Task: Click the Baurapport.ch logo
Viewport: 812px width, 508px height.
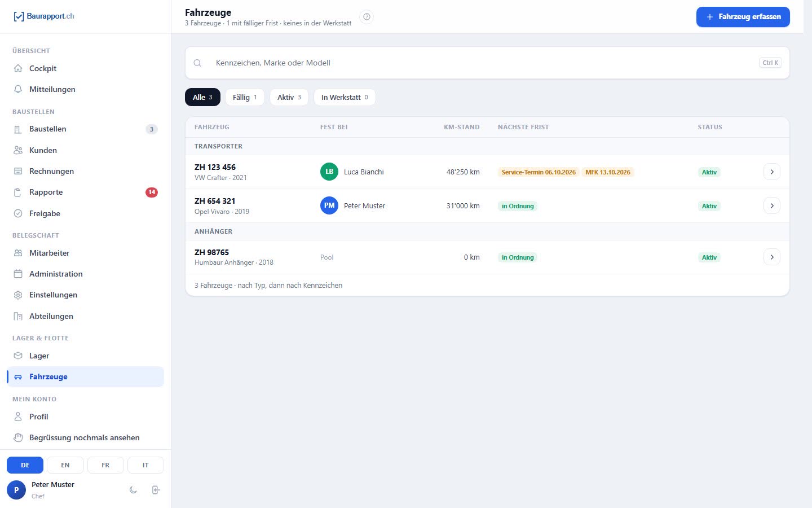Action: (44, 16)
